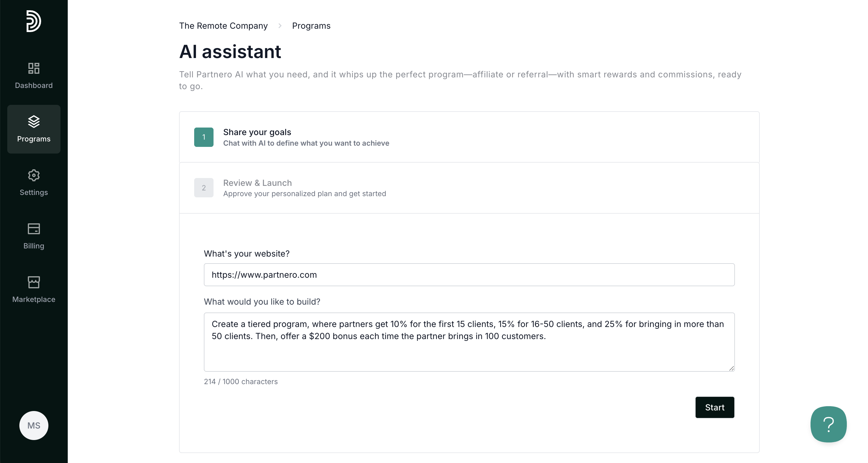Click the Dashboard label in sidebar

click(34, 86)
